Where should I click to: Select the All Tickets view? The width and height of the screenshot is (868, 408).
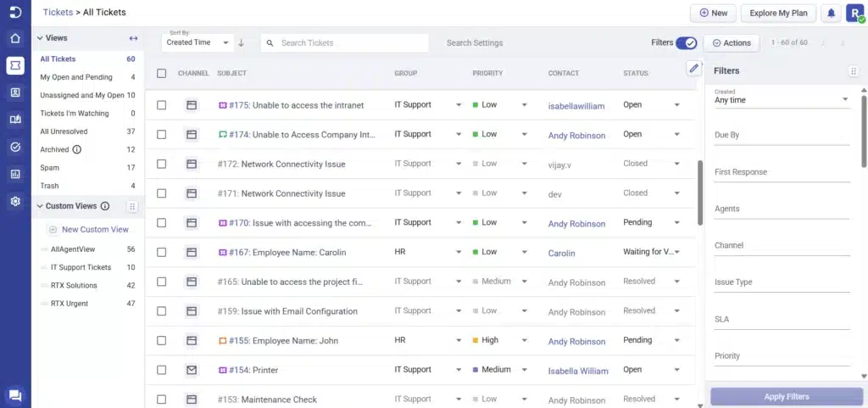[x=87, y=59]
